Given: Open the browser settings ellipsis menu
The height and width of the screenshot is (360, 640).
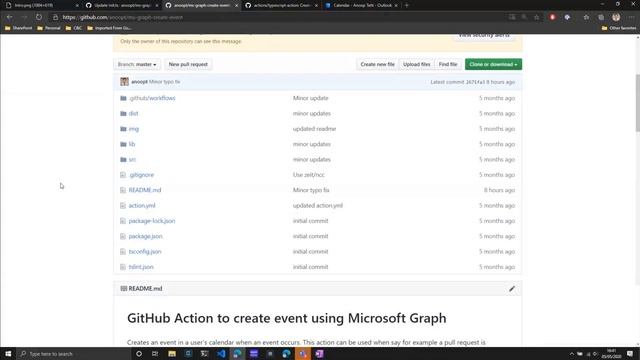Looking at the screenshot, I should click(631, 17).
